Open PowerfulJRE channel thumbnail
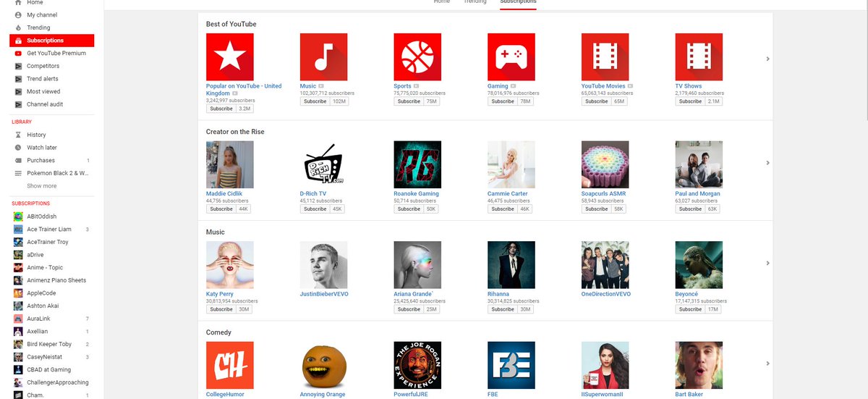Viewport: 868px width, 399px height. click(x=417, y=365)
